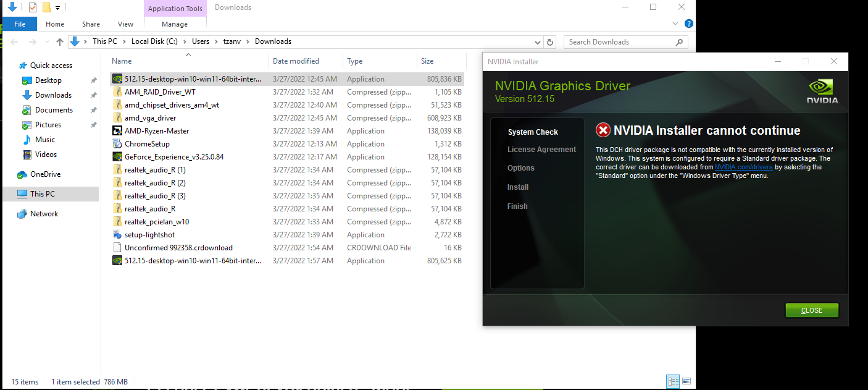Select the AMD-Ryzen-Master application icon

117,131
